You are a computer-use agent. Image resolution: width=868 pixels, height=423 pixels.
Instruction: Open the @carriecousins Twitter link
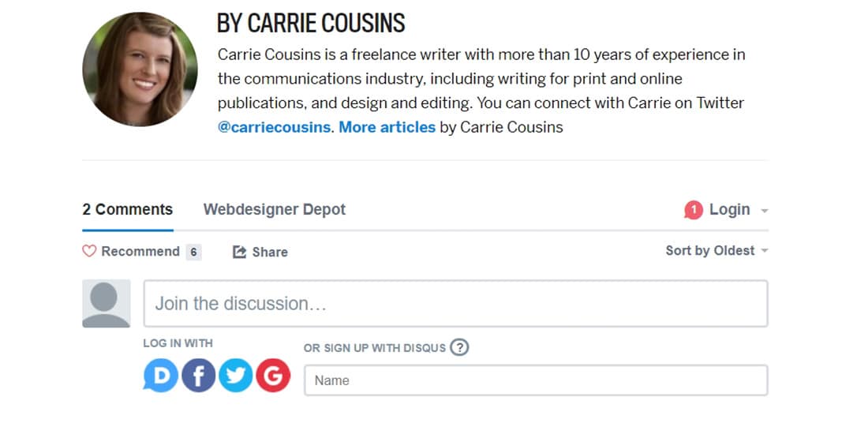[274, 127]
